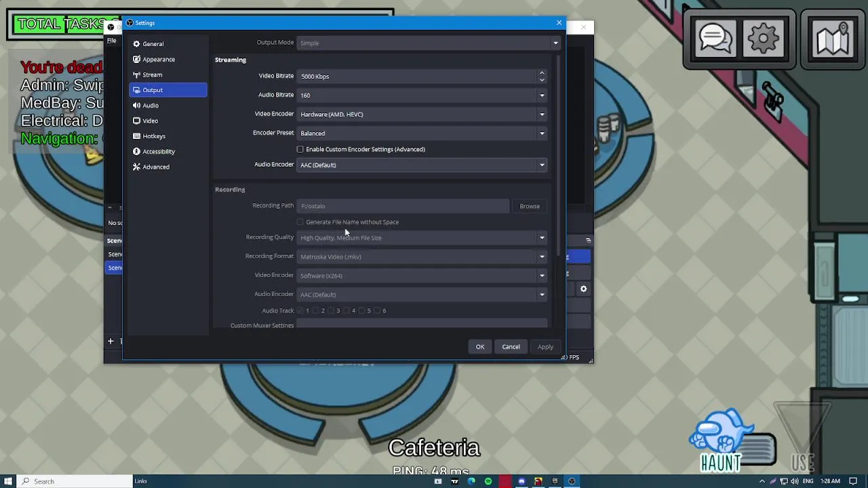Click the Windows Start button
The image size is (868, 488).
coord(8,481)
